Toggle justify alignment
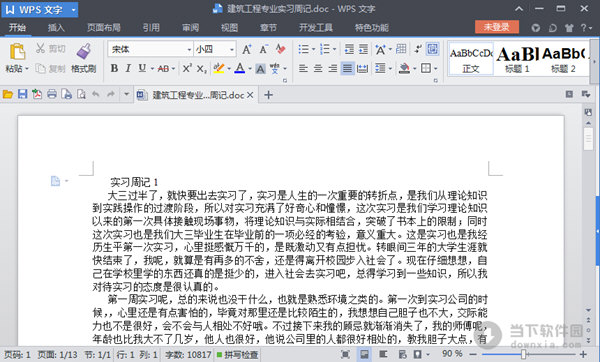600x362 pixels. (x=347, y=68)
